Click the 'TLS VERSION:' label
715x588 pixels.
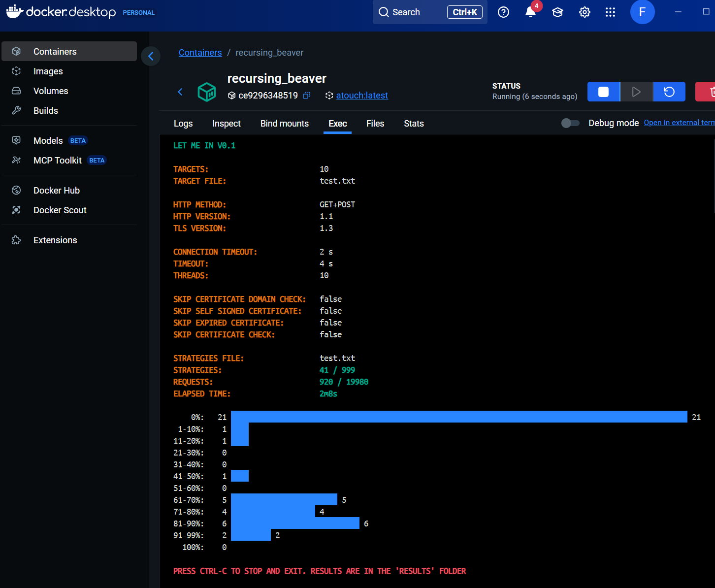coord(199,229)
